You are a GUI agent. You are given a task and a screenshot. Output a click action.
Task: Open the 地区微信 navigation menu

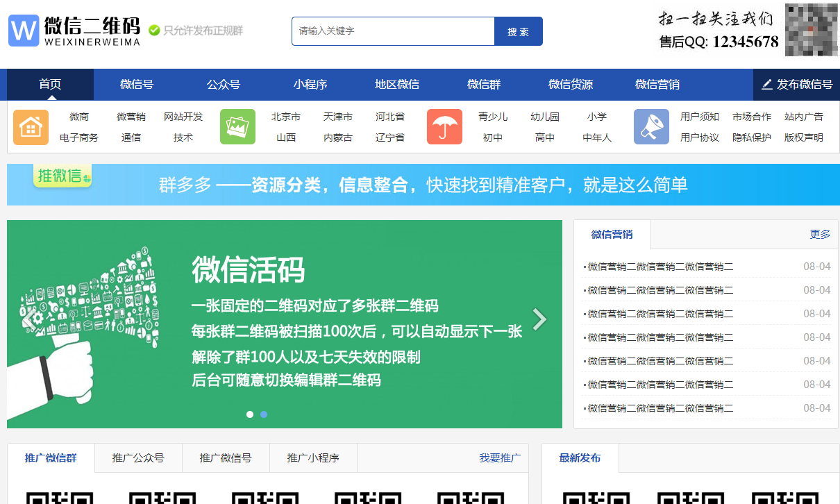coord(397,85)
